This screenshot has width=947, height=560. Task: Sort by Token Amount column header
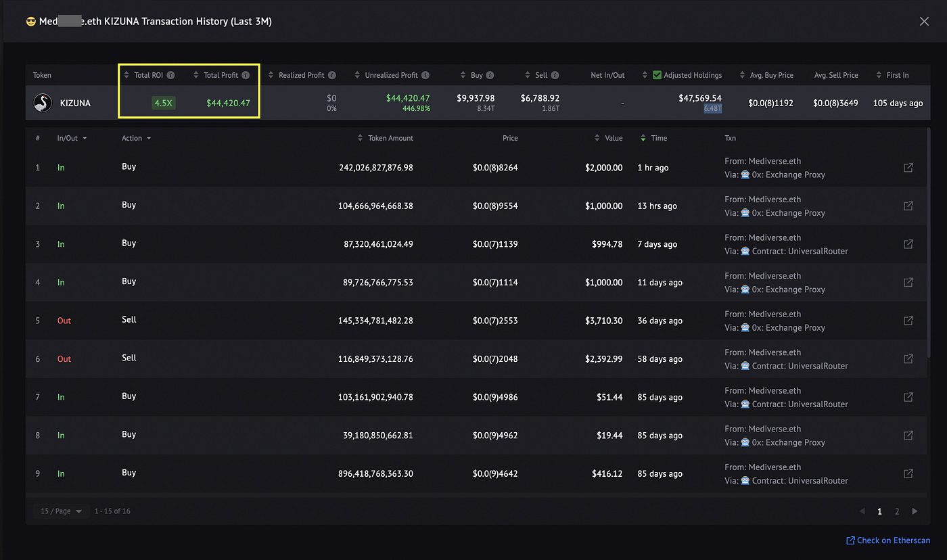[x=385, y=138]
